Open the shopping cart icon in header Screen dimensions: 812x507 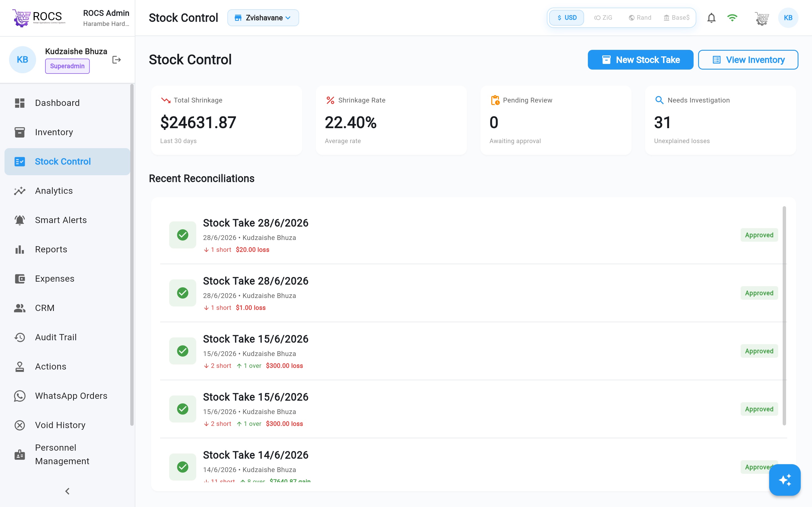click(x=762, y=18)
